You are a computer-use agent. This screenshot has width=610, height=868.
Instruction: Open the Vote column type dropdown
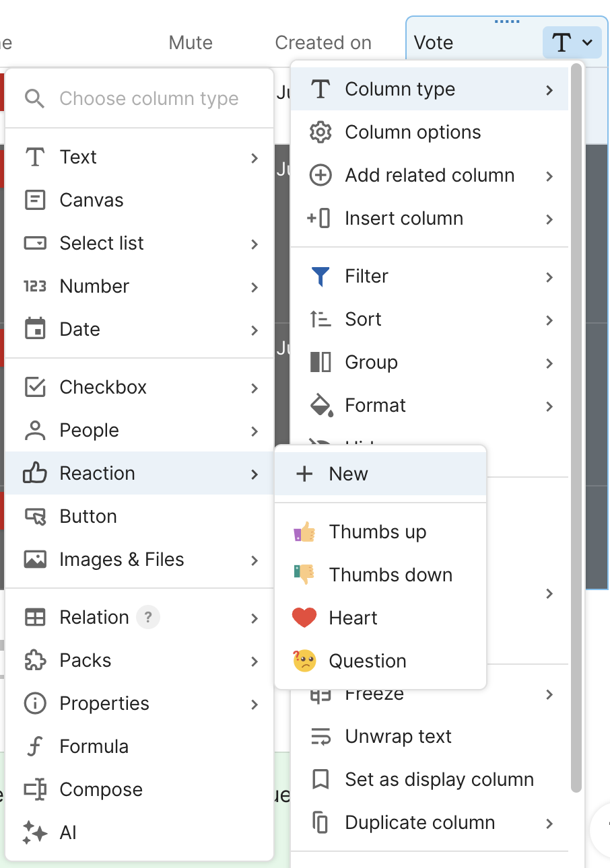pyautogui.click(x=572, y=42)
